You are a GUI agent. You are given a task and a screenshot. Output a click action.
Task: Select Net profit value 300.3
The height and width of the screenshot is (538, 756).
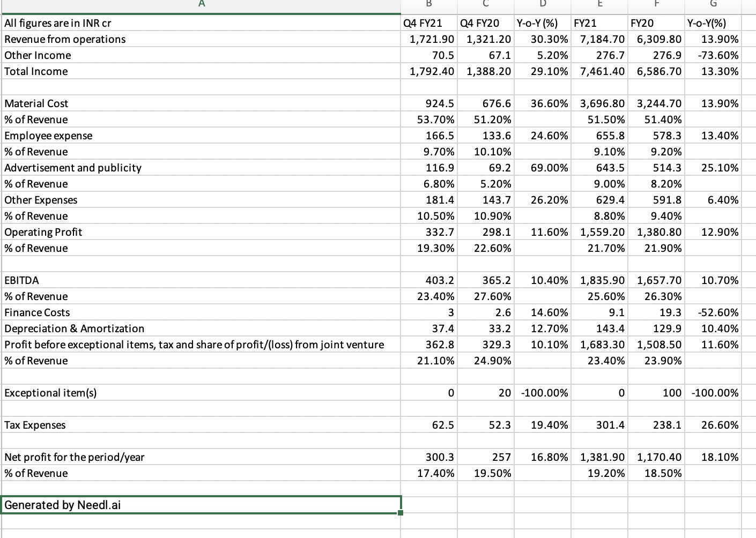point(429,457)
